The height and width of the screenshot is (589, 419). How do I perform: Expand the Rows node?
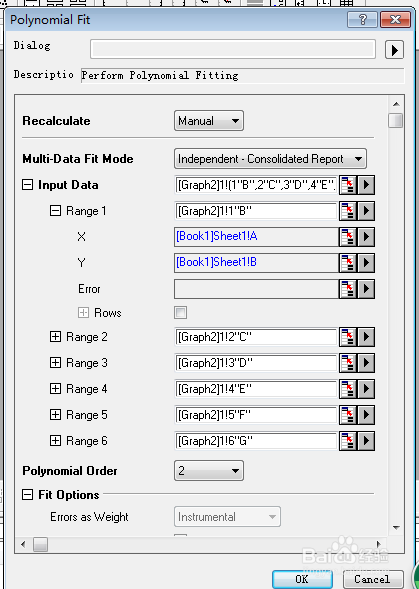[83, 313]
